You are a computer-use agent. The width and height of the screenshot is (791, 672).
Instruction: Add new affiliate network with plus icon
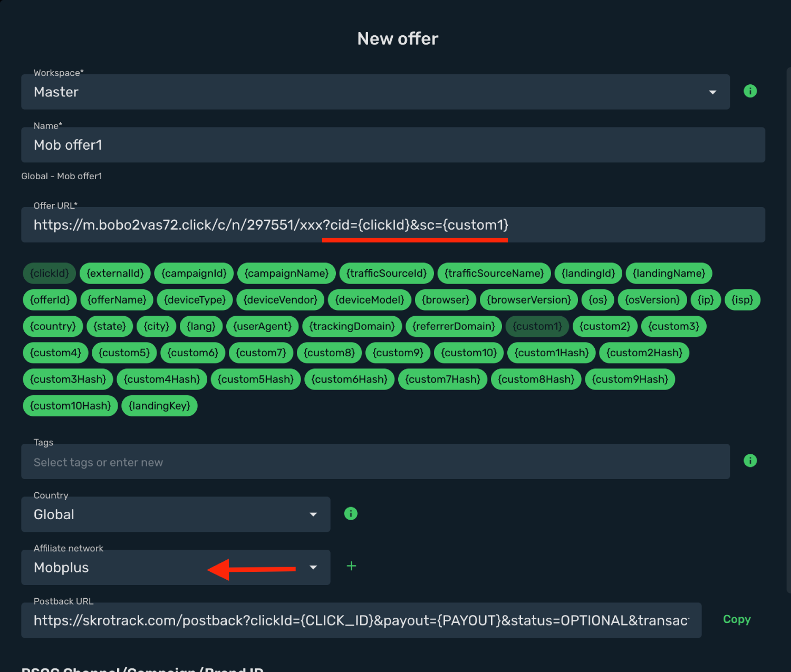point(351,566)
